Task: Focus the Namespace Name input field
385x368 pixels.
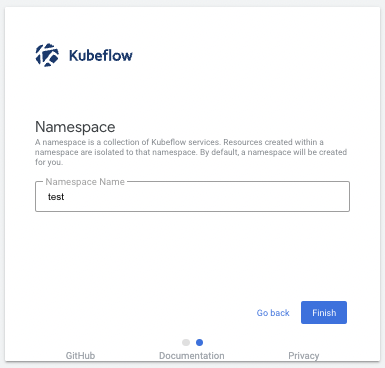Action: pyautogui.click(x=192, y=197)
